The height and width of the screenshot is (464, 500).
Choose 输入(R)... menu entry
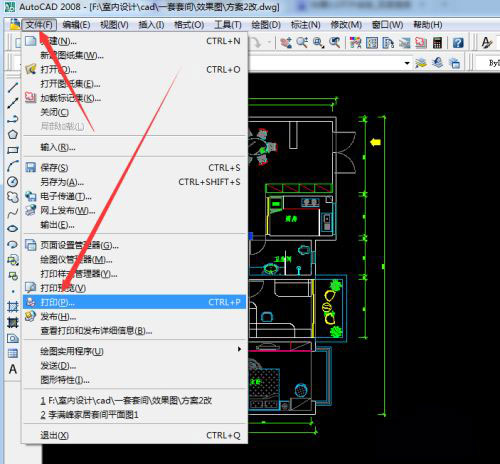135,147
